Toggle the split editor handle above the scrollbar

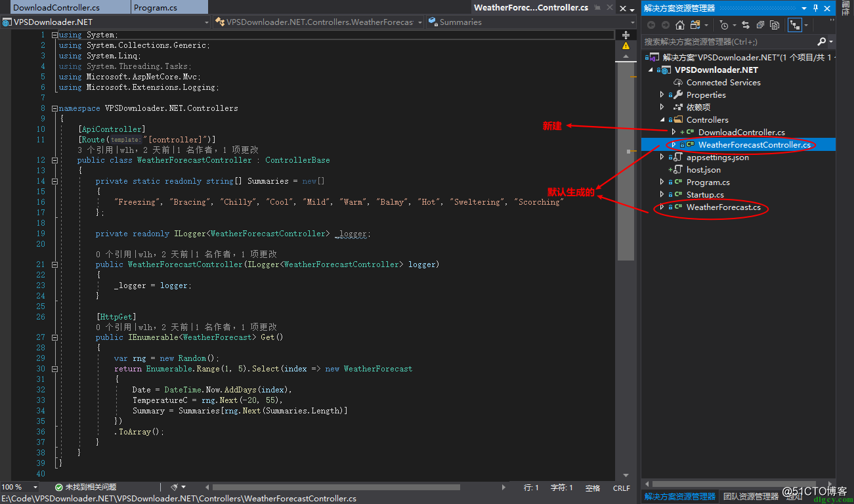(626, 35)
